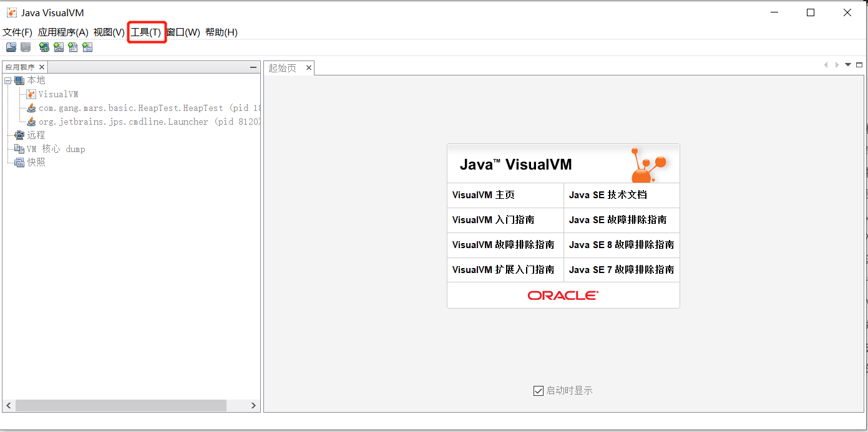Minimize the 应用程序 side panel
The height and width of the screenshot is (432, 868).
point(253,67)
